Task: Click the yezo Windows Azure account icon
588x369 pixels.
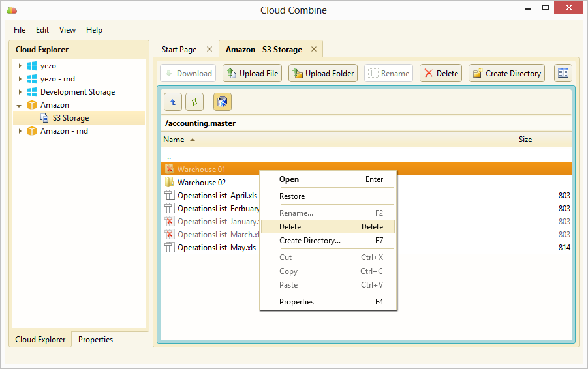Action: (32, 66)
